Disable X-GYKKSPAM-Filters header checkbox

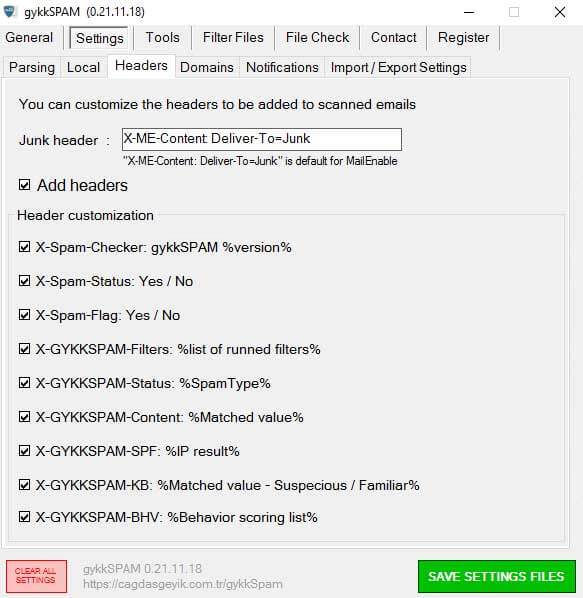(x=24, y=349)
